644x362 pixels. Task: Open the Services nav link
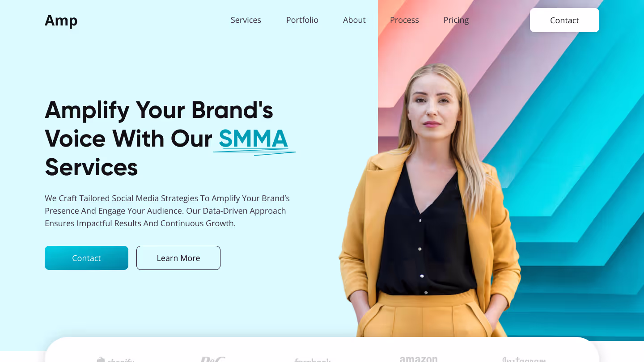[246, 20]
